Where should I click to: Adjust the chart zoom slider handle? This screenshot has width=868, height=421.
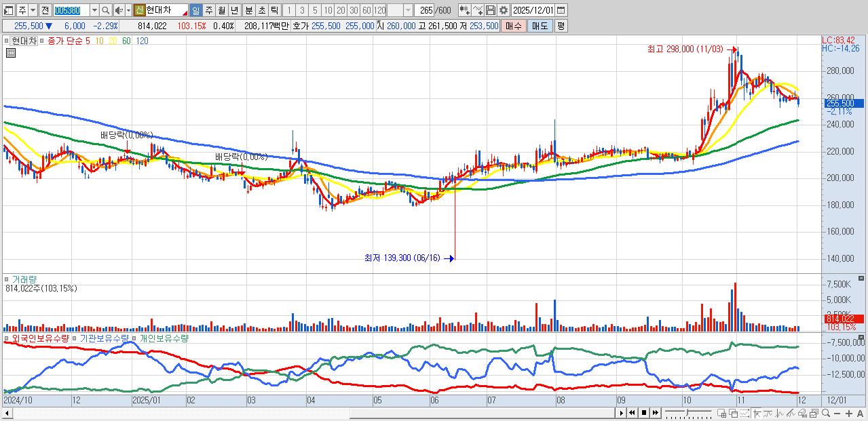coord(687,413)
